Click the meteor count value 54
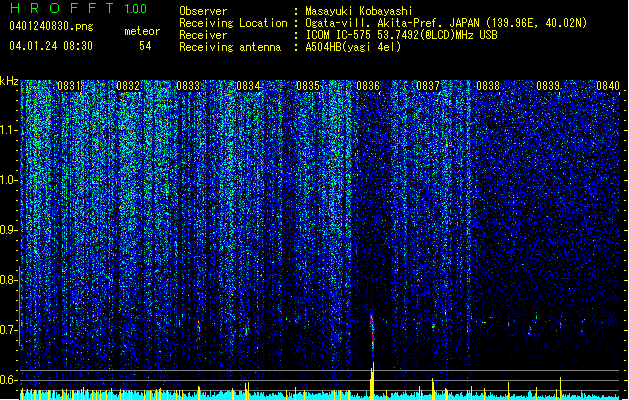 [145, 46]
